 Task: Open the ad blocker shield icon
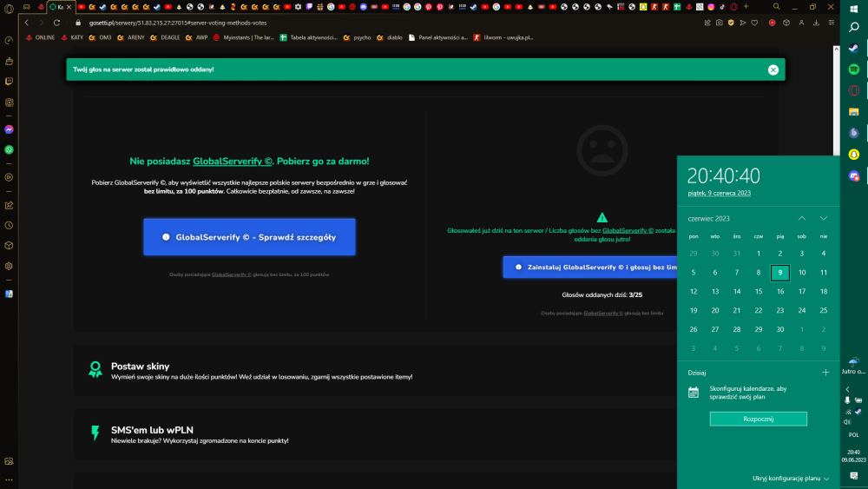[731, 23]
